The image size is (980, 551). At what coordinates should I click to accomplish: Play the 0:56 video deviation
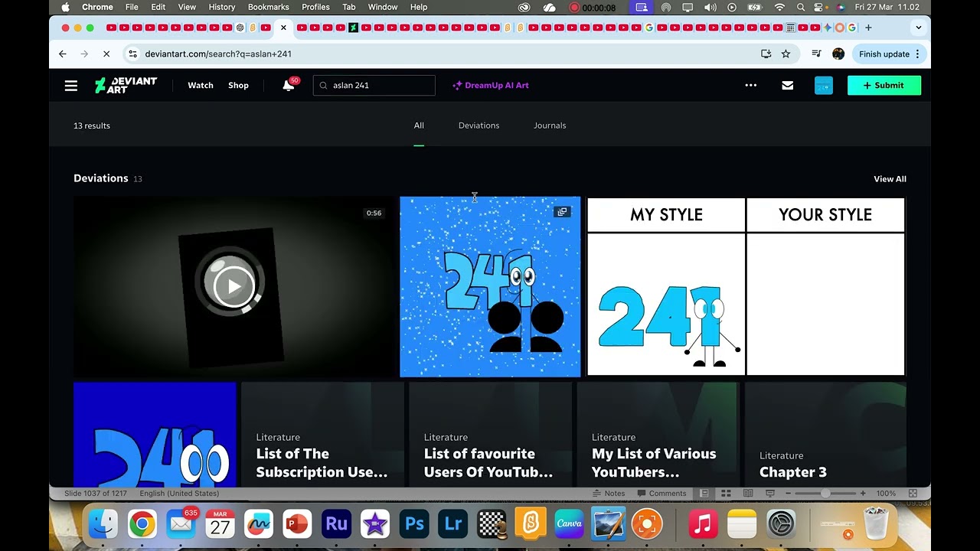(234, 286)
